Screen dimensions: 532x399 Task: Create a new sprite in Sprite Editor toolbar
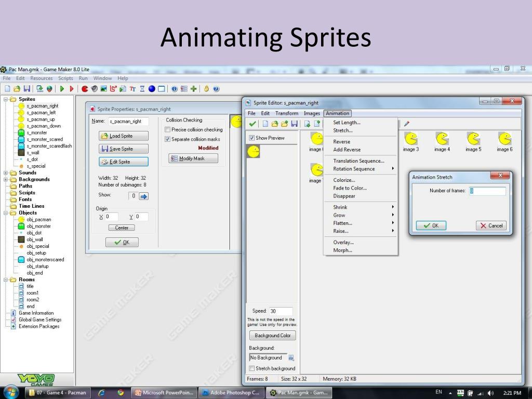[x=265, y=124]
